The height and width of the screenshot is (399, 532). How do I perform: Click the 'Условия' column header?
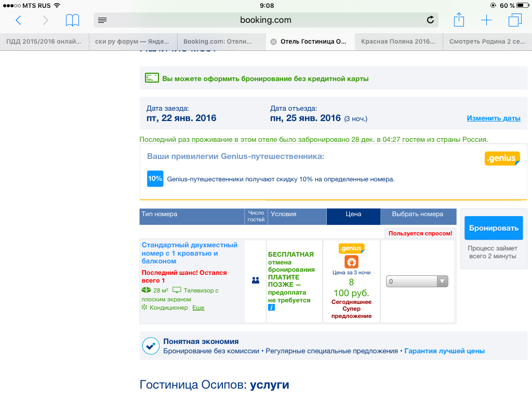coord(297,217)
